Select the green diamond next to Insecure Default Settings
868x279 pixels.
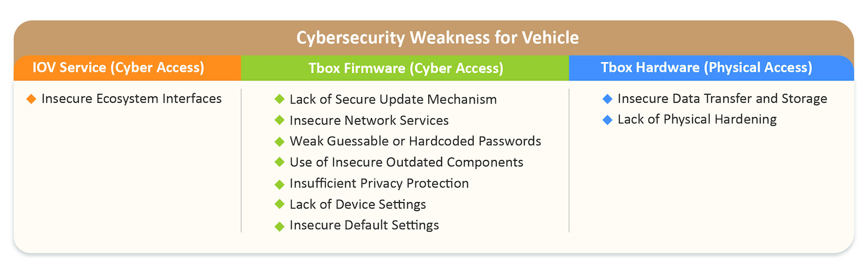pos(280,226)
